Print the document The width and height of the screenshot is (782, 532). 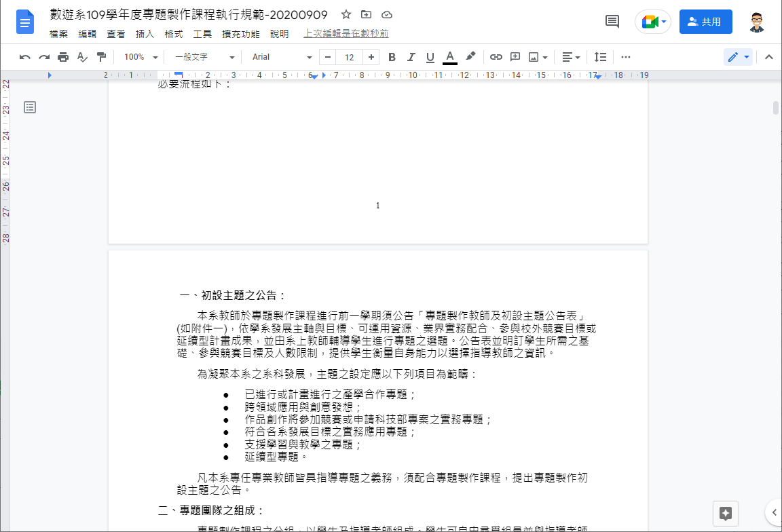coord(63,57)
